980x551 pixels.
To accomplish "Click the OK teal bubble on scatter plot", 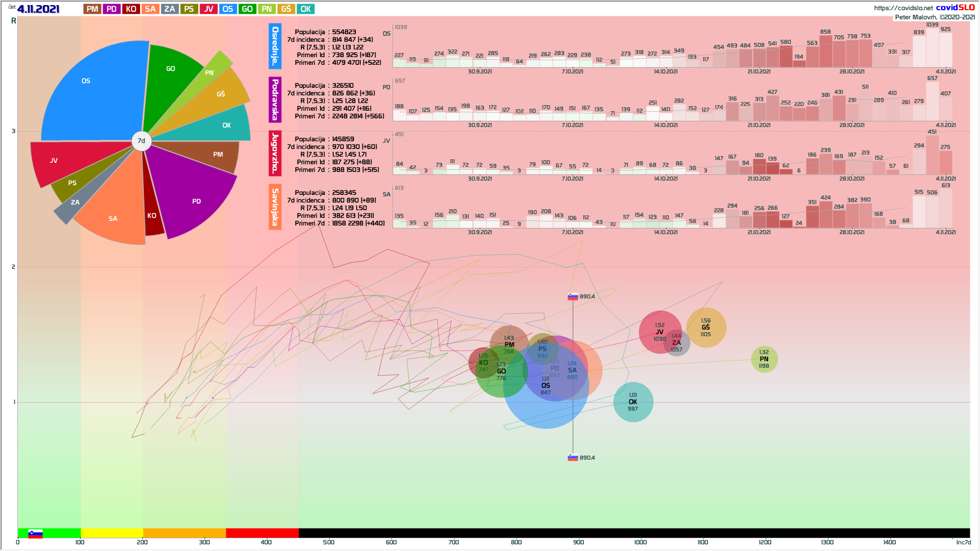I will click(633, 402).
